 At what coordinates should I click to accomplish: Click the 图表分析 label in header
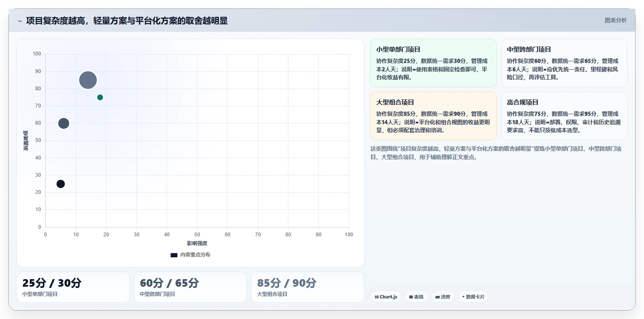pos(615,21)
